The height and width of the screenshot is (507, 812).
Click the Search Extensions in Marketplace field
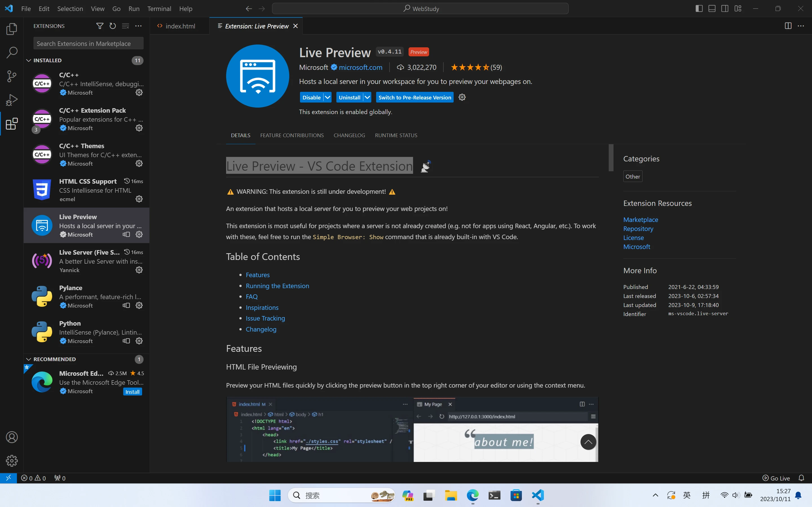click(88, 44)
